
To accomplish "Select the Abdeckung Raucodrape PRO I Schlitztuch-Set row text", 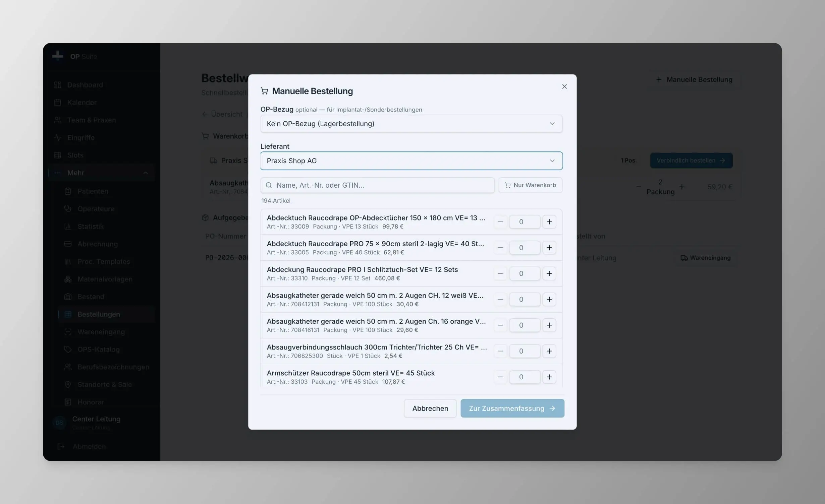I will click(362, 269).
